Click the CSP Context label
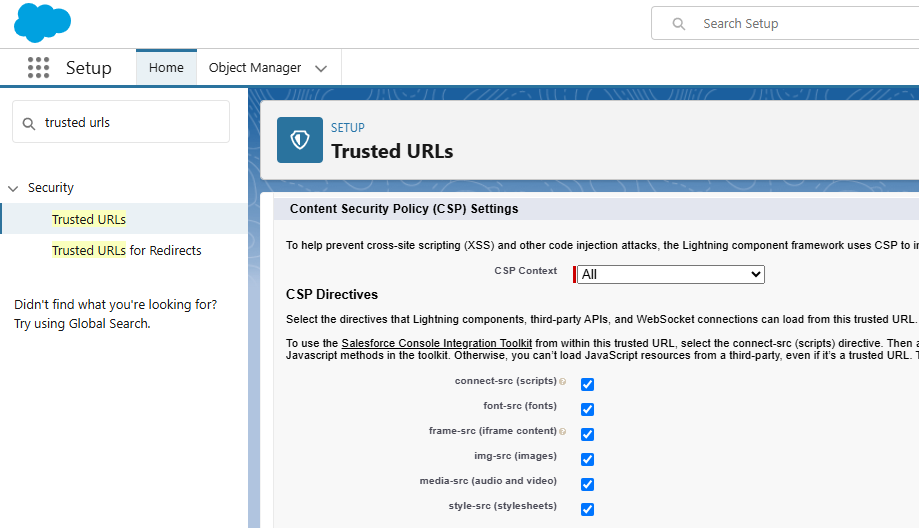 pos(526,271)
